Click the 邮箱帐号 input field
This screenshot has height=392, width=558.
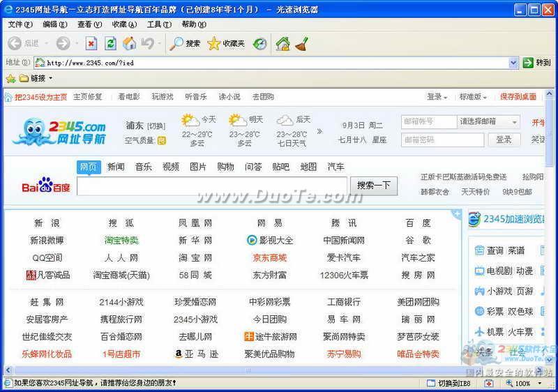429,121
